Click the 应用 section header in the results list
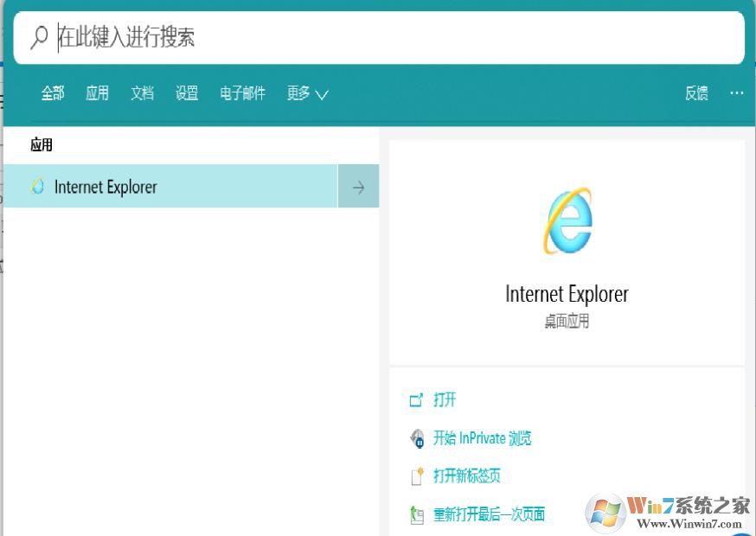The width and height of the screenshot is (756, 536). coord(42,144)
